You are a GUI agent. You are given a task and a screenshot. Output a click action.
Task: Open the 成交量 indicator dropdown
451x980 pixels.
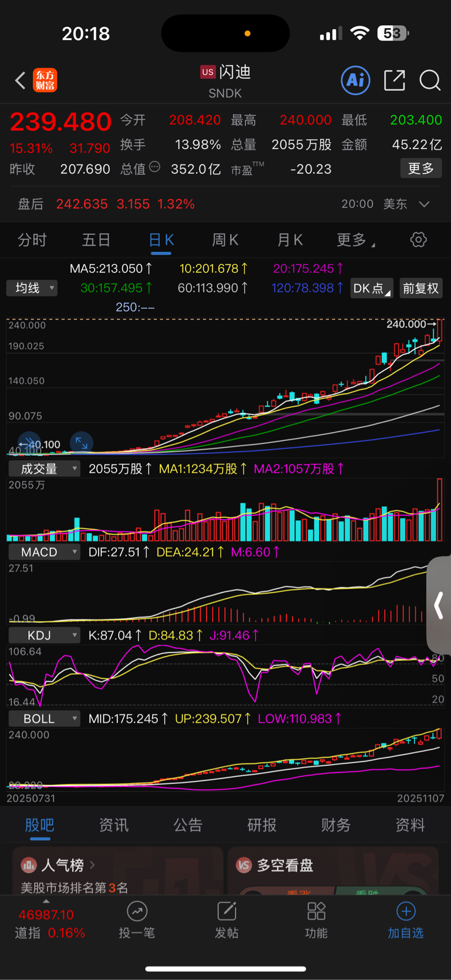click(x=44, y=469)
